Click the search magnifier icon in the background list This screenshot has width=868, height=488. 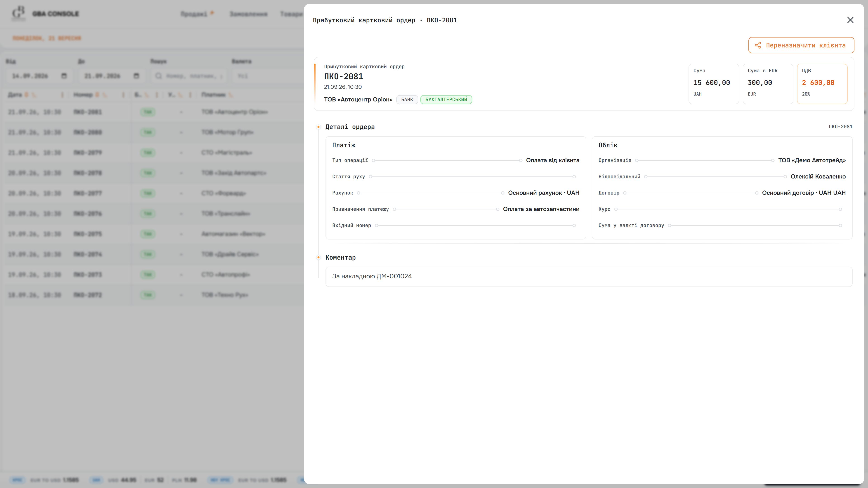158,76
